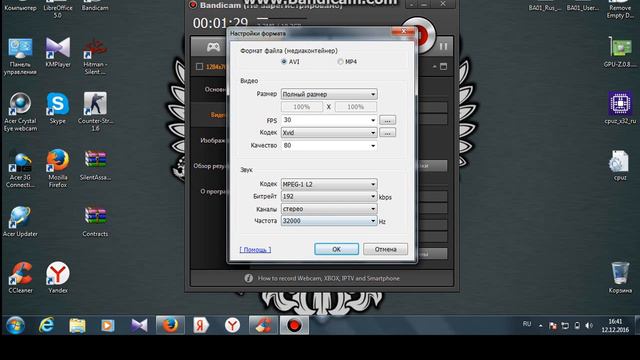The height and width of the screenshot is (360, 640).
Task: Click the volume icon in system tray
Action: (589, 326)
